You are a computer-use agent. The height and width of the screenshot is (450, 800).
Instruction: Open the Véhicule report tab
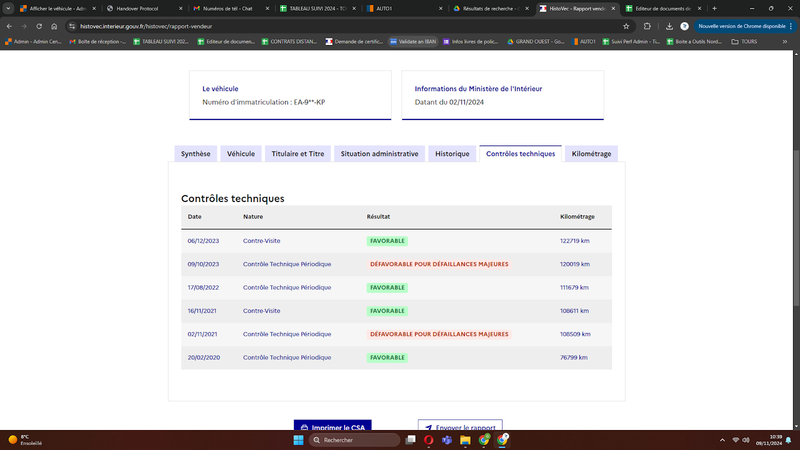[x=241, y=154]
